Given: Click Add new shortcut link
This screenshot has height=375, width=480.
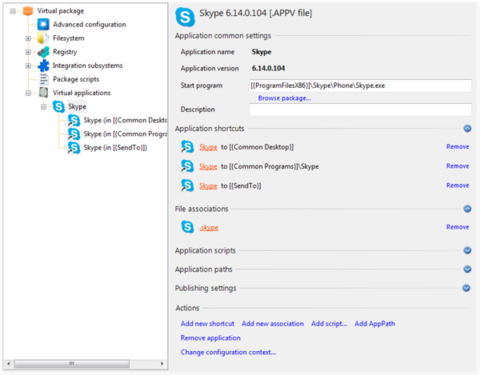Looking at the screenshot, I should pos(207,324).
